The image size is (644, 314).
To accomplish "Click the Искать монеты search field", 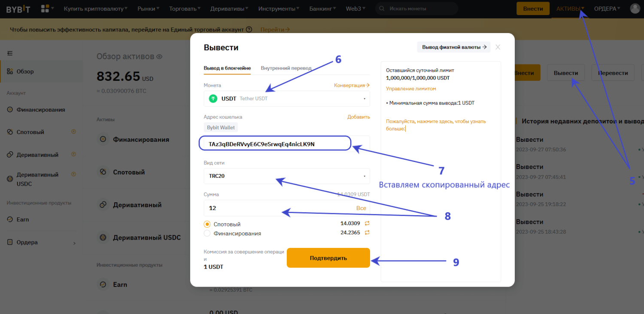I will (x=416, y=9).
